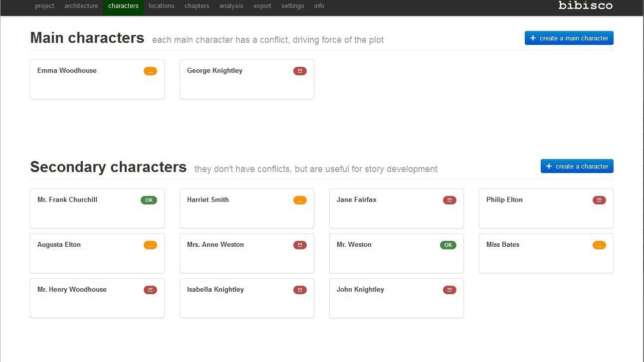644x362 pixels.
Task: Open the export menu
Action: click(x=262, y=6)
